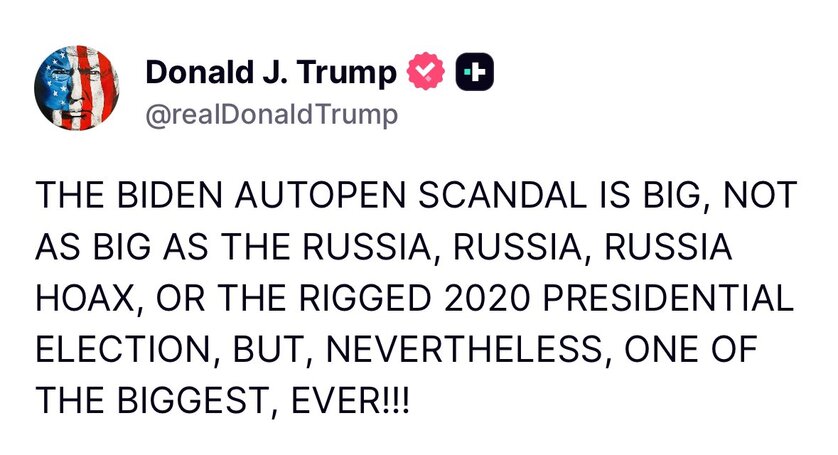This screenshot has width=838, height=455.
Task: Open the @realDonaldTrump handle link
Action: tap(271, 115)
